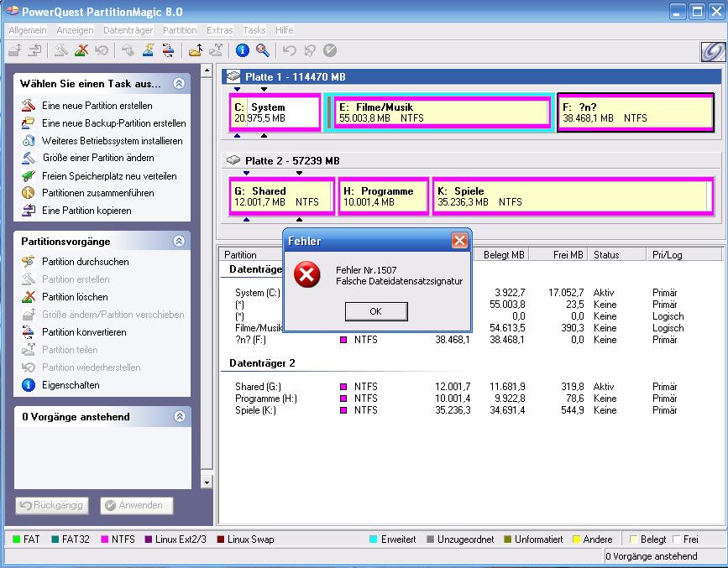Click the format partition lightning toolbar icon

click(x=148, y=50)
